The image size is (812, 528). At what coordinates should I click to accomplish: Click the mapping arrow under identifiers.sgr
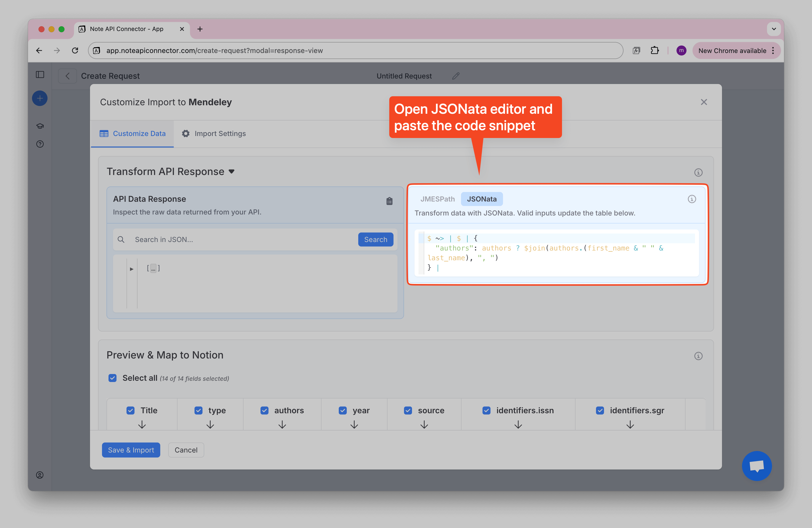(x=630, y=425)
